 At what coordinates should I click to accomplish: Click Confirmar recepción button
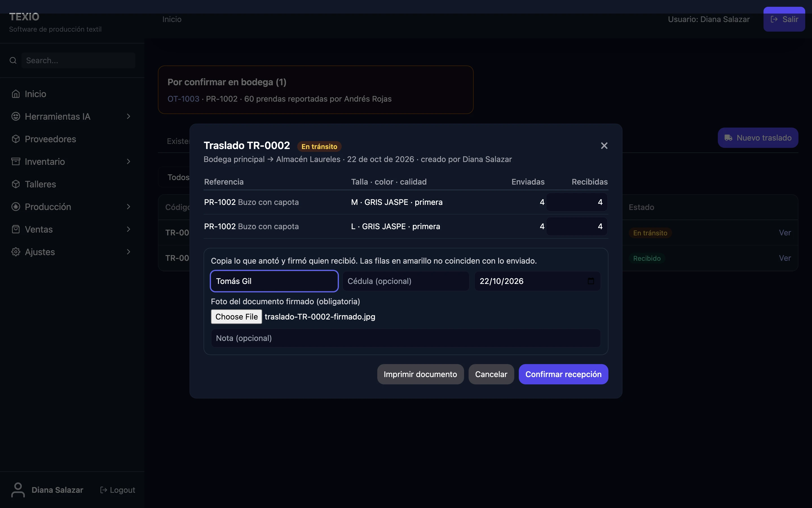[563, 374]
